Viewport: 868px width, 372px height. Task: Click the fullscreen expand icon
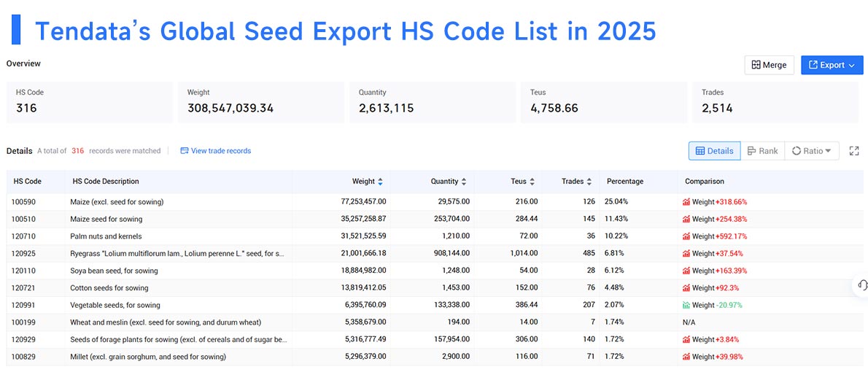[854, 150]
